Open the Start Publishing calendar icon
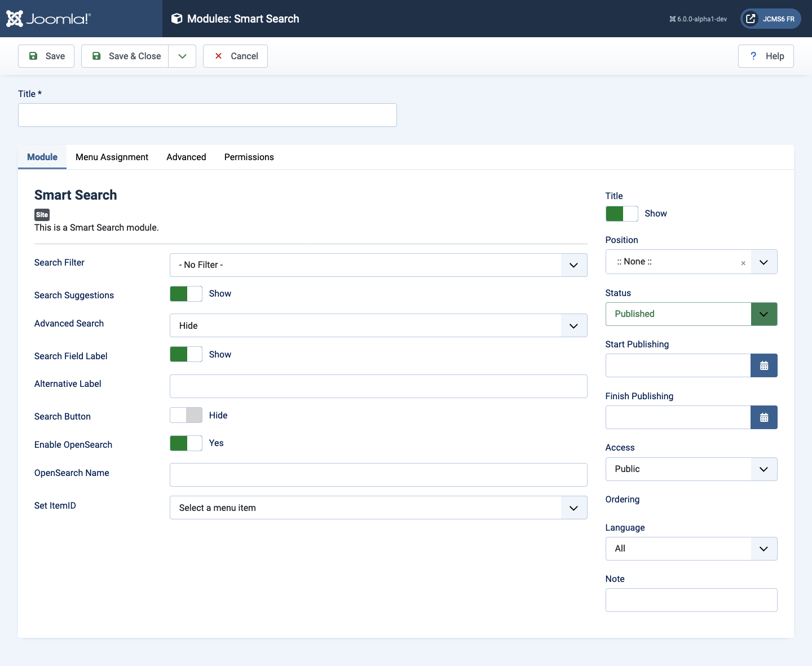Image resolution: width=812 pixels, height=666 pixels. point(764,365)
